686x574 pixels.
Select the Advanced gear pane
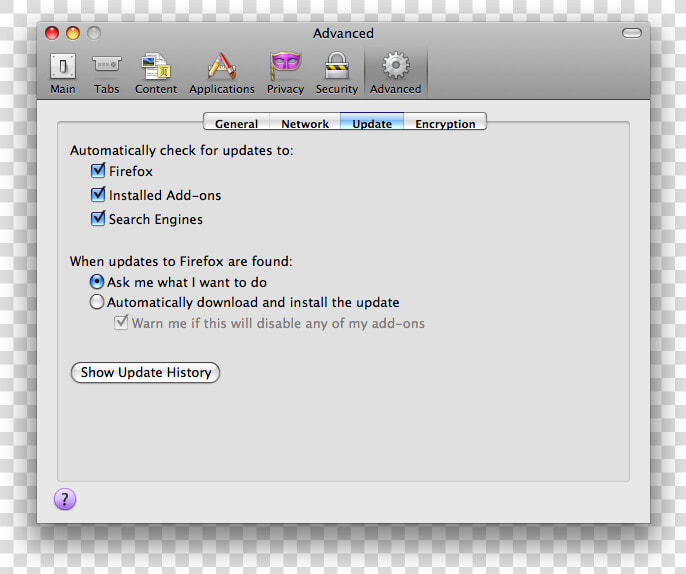point(396,74)
